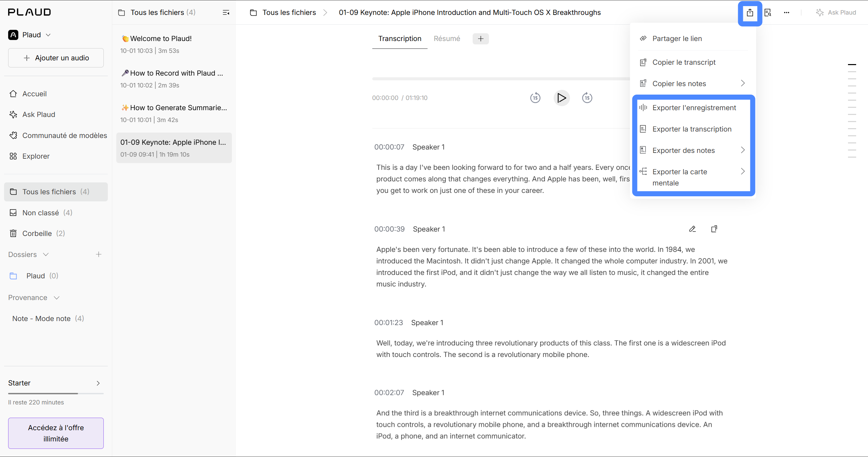
Task: Switch to the Résumé tab
Action: click(447, 39)
